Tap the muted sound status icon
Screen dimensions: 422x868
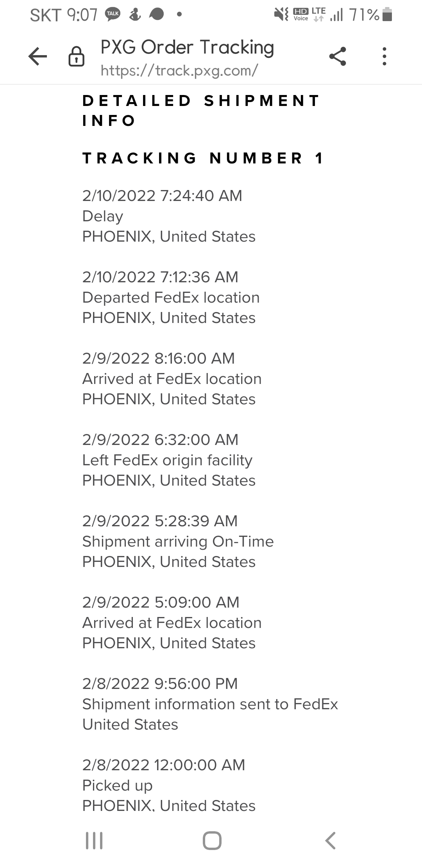point(281,15)
